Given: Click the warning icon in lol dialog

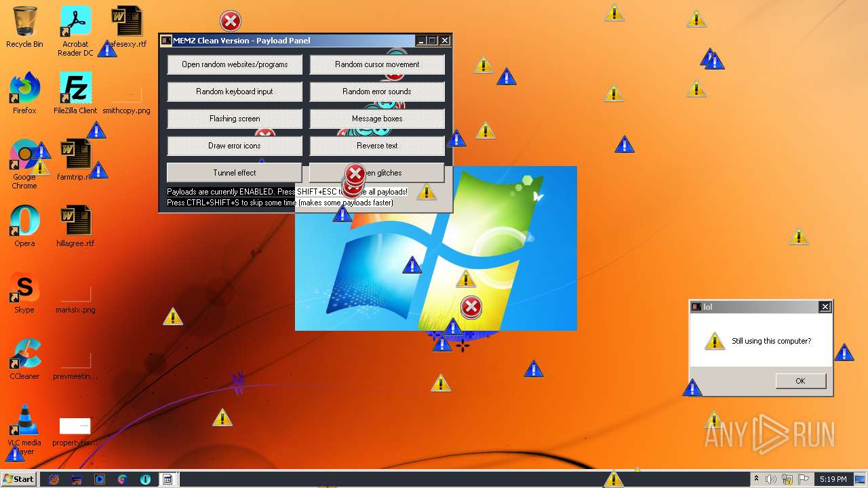Looking at the screenshot, I should (714, 341).
